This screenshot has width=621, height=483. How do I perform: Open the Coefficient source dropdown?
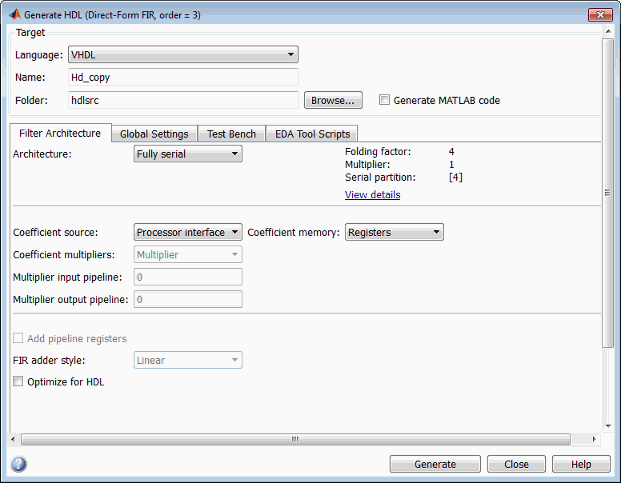[188, 232]
